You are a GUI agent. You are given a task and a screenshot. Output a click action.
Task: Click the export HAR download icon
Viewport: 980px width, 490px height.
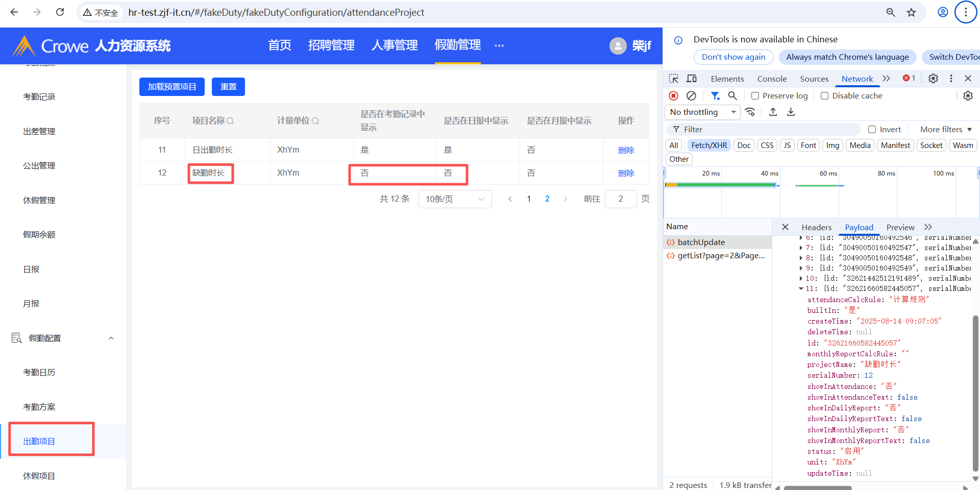791,112
